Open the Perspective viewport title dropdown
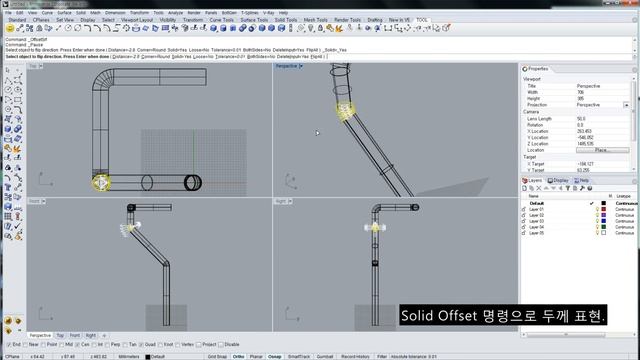Image resolution: width=640 pixels, height=360 pixels. (301, 66)
